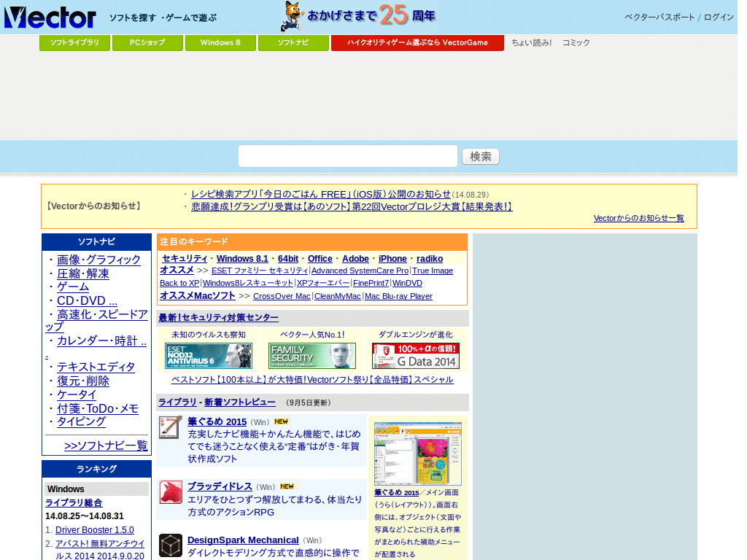Select the Windows 8 navigation tab
Viewport: 747px width, 560px height.
(220, 42)
